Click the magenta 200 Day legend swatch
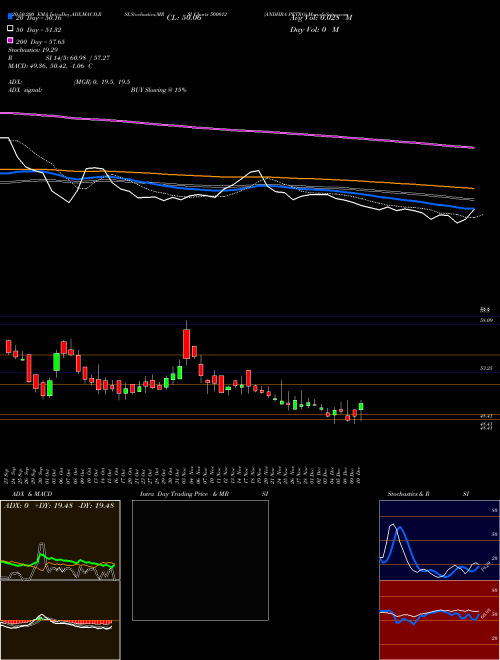500x660 pixels. coord(11,40)
